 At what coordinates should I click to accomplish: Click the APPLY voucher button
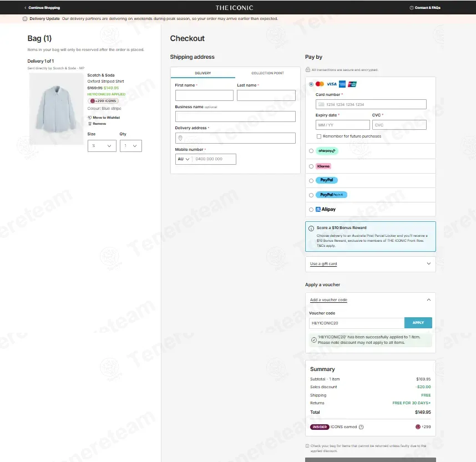pyautogui.click(x=418, y=323)
